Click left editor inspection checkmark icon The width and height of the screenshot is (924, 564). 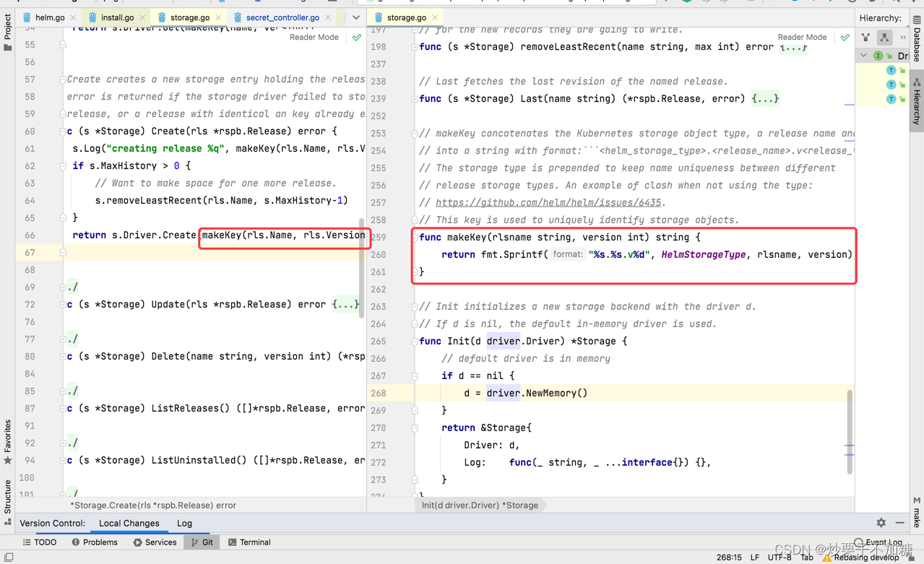[x=357, y=37]
